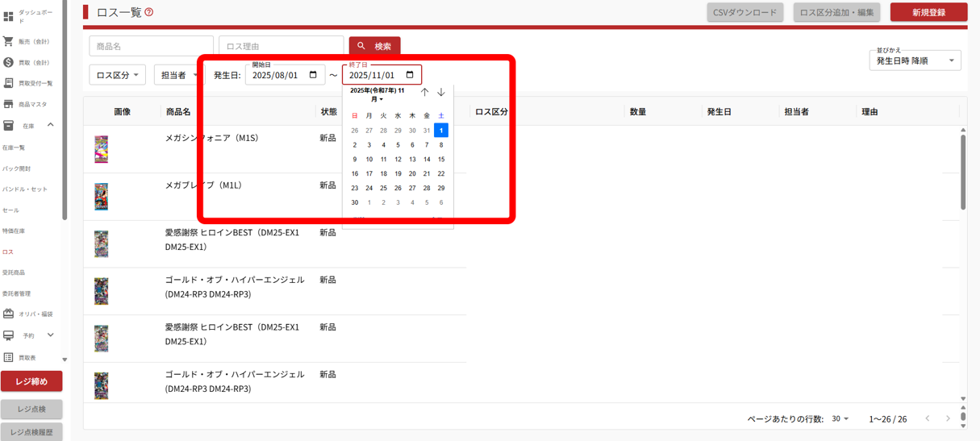The image size is (980, 441).
Task: Click the 商品マスタ store icon
Action: tap(8, 104)
